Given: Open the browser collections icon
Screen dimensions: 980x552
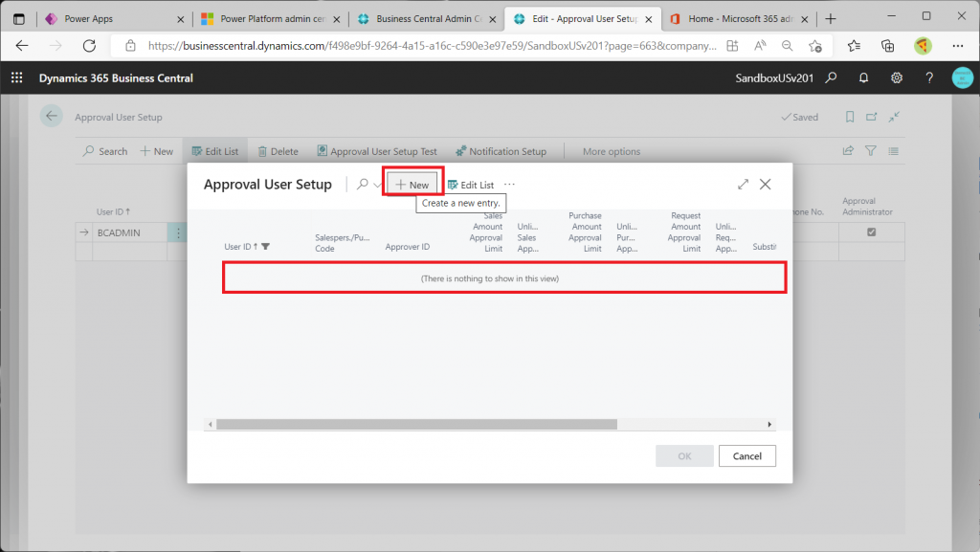Looking at the screenshot, I should click(887, 46).
